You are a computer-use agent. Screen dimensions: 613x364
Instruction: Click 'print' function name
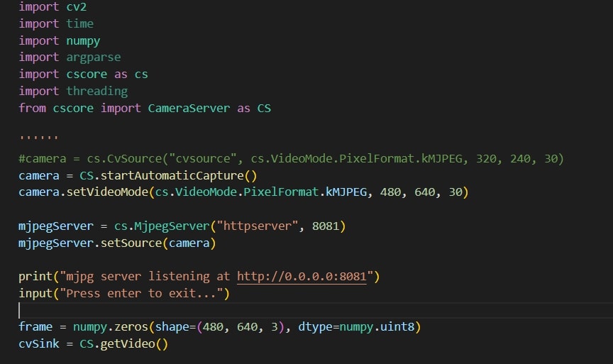pyautogui.click(x=35, y=277)
